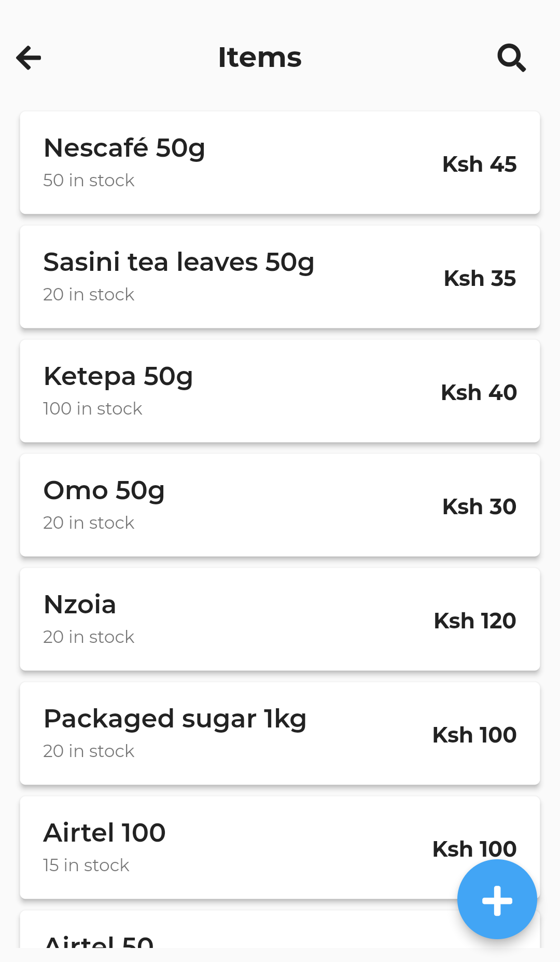
Task: Select the Nzoia item card
Action: 280,619
